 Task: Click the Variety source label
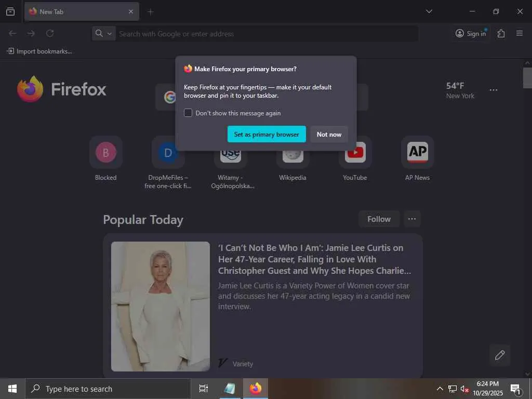[243, 364]
